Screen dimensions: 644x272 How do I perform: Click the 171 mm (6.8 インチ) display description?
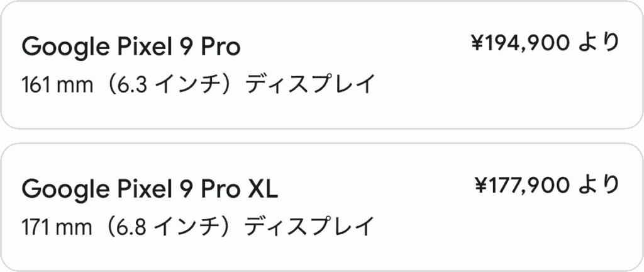tap(197, 226)
